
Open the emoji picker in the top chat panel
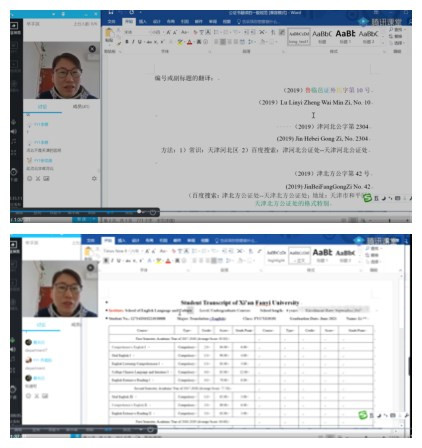(29, 179)
